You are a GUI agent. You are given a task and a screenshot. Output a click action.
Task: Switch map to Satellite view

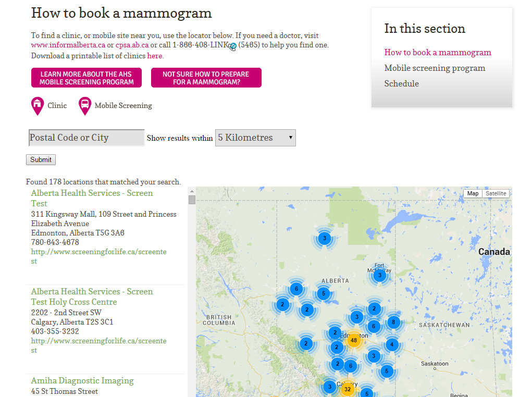click(x=496, y=193)
